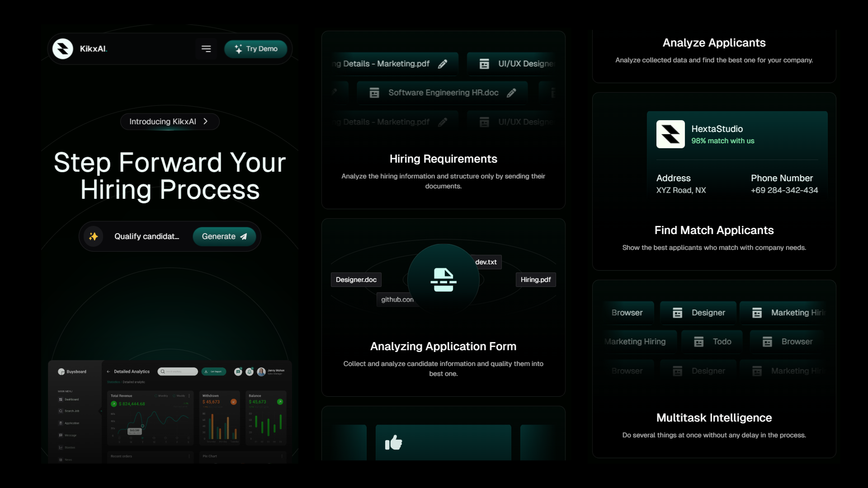Viewport: 868px width, 488px height.
Task: Click the Qualify candidat... prompt field
Action: (147, 236)
